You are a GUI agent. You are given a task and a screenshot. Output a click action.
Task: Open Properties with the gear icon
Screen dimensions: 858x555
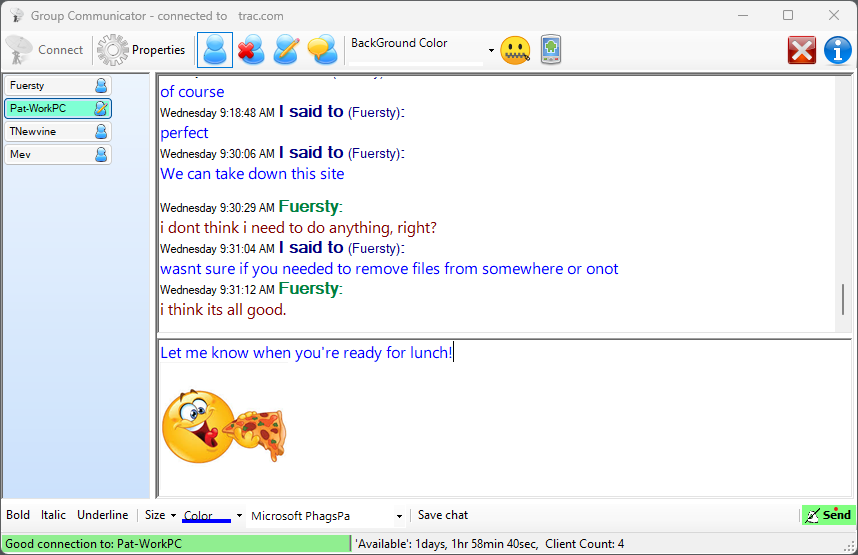tap(113, 50)
